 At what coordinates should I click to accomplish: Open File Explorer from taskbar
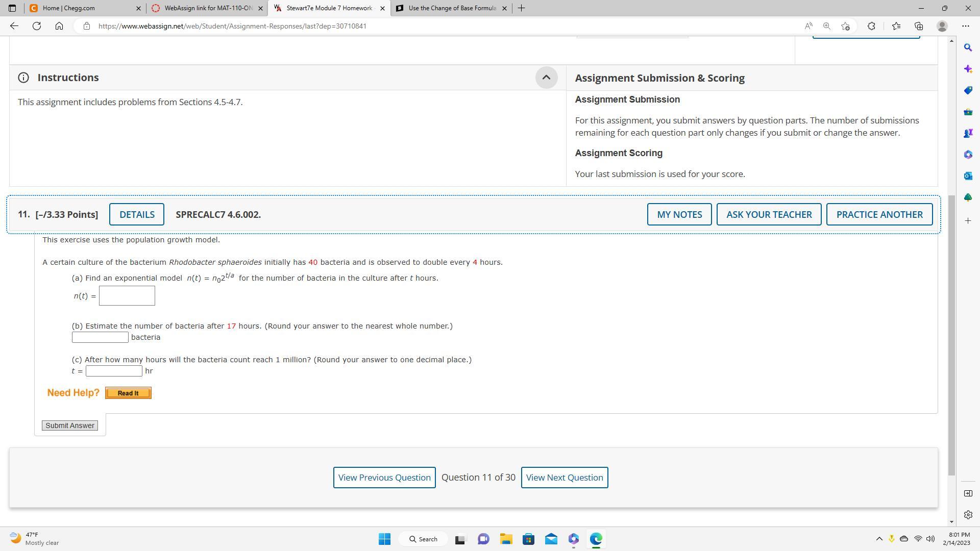(506, 539)
